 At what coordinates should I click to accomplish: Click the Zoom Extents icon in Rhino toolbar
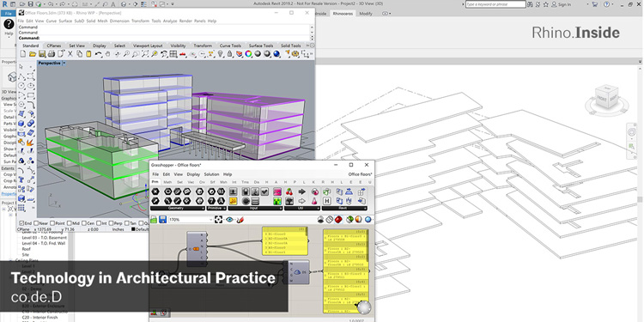(x=145, y=54)
